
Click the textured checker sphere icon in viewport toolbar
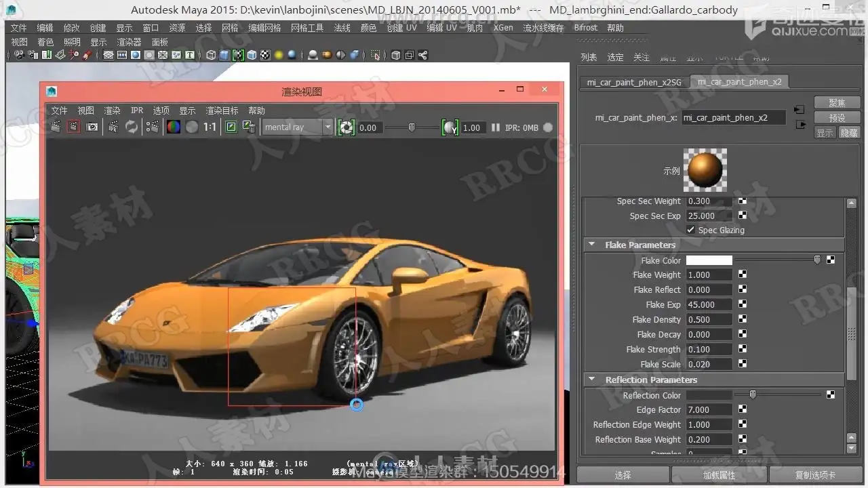pos(265,55)
